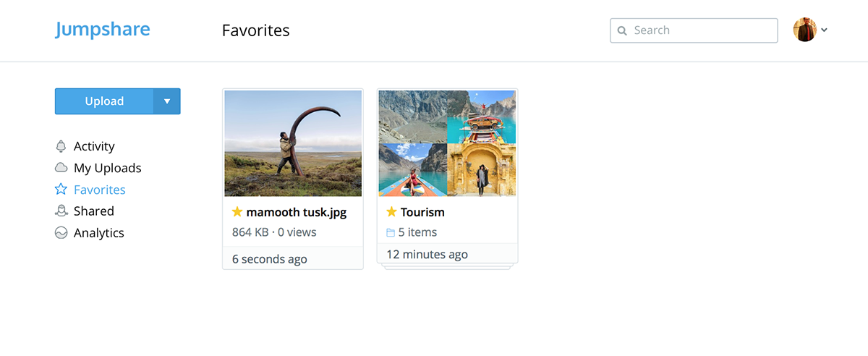View Analytics from the sidebar
The width and height of the screenshot is (868, 356).
(99, 233)
